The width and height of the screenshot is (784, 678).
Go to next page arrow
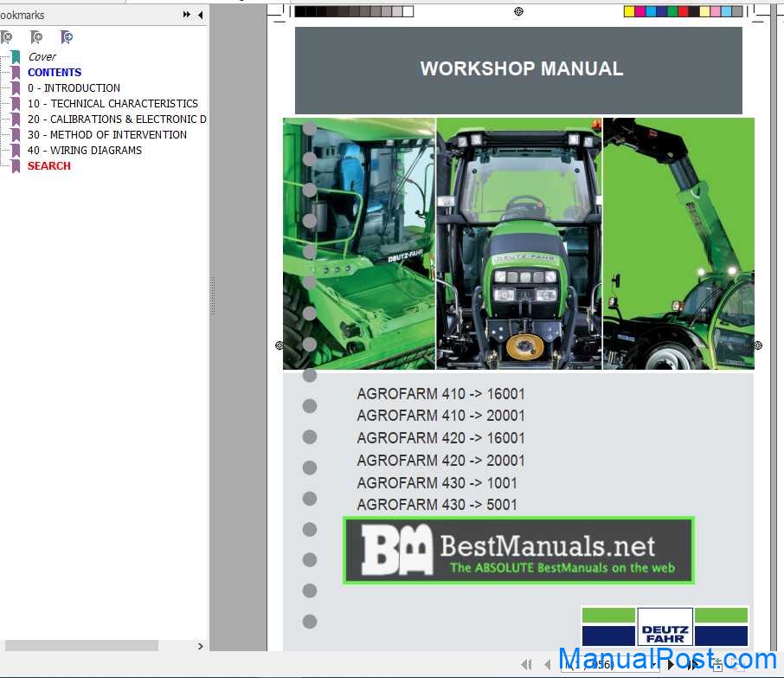click(671, 664)
